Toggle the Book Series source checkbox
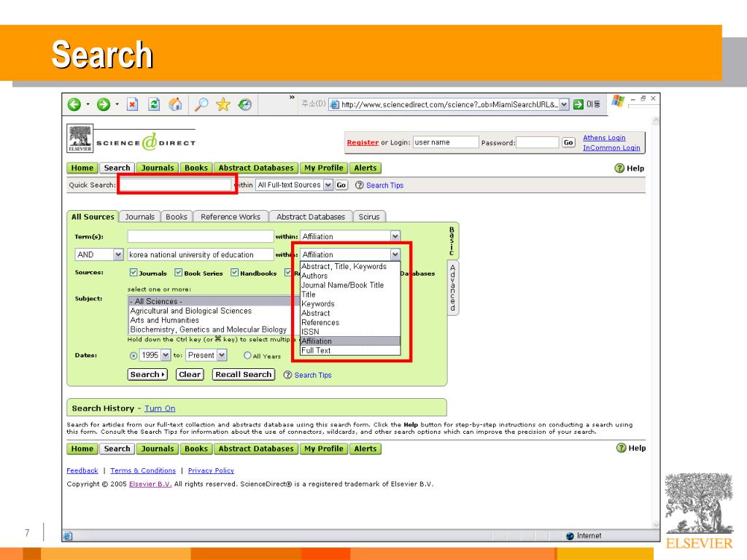 click(178, 273)
